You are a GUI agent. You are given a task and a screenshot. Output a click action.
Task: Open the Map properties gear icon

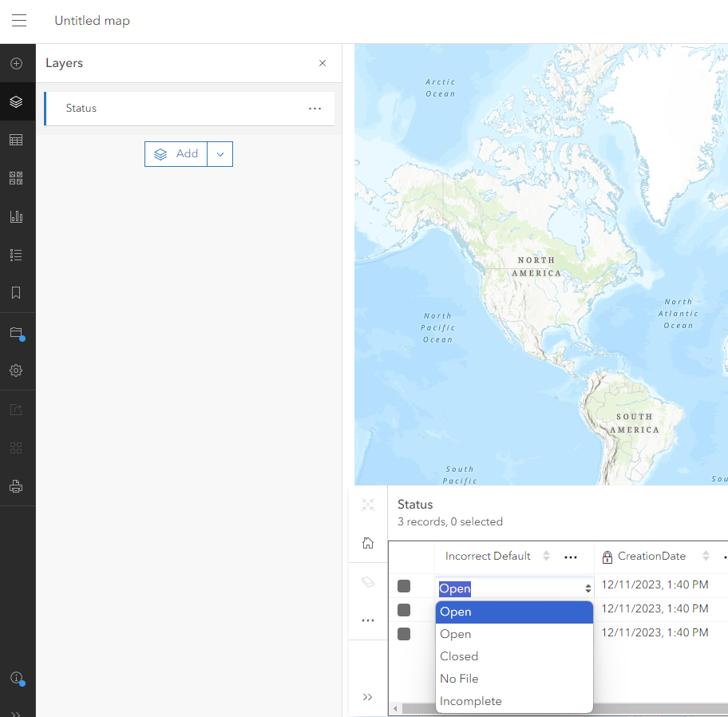pos(16,370)
